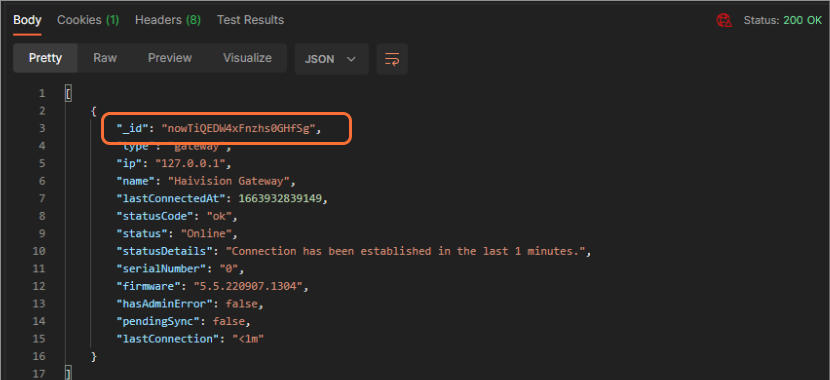Select the Raw view button
Screen dimensions: 830x380
click(x=105, y=58)
